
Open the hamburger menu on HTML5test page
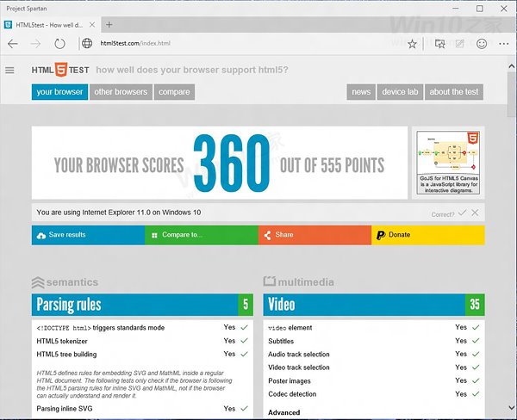pyautogui.click(x=9, y=71)
